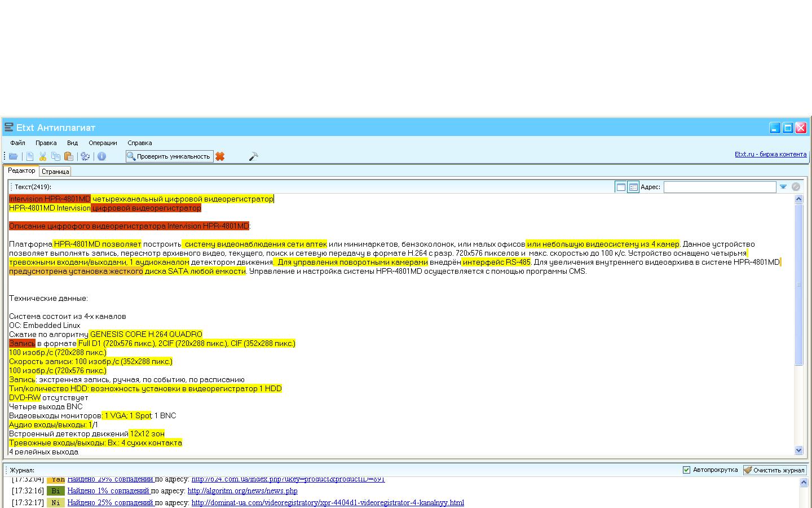The height and width of the screenshot is (508, 812).
Task: Clear the log with Очистить журнал
Action: pos(775,470)
